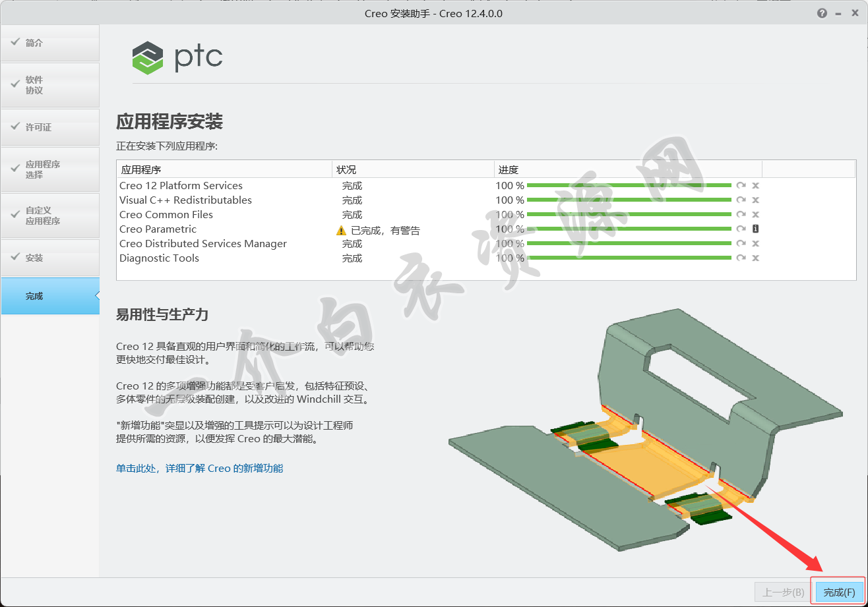The height and width of the screenshot is (607, 868).
Task: Select retry icon in Creo Common Files row
Action: 741,215
